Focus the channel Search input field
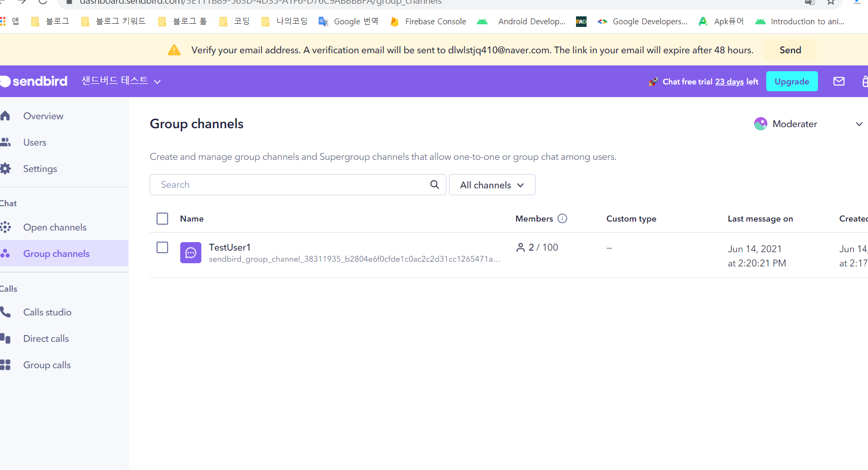868x470 pixels. [298, 185]
